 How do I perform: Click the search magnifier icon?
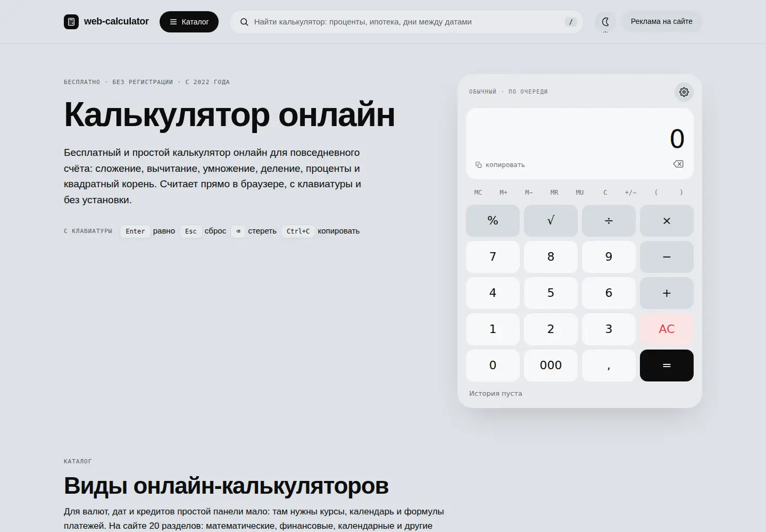tap(244, 22)
